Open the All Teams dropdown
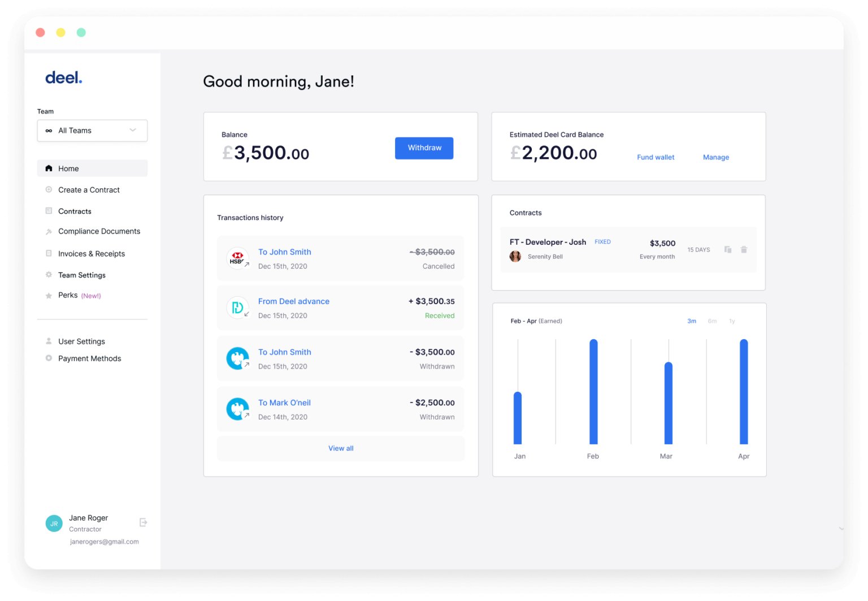The width and height of the screenshot is (868, 601). click(92, 131)
